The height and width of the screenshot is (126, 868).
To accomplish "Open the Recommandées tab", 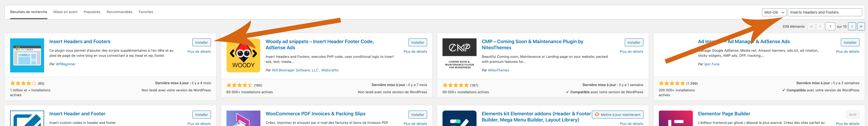I will 119,12.
